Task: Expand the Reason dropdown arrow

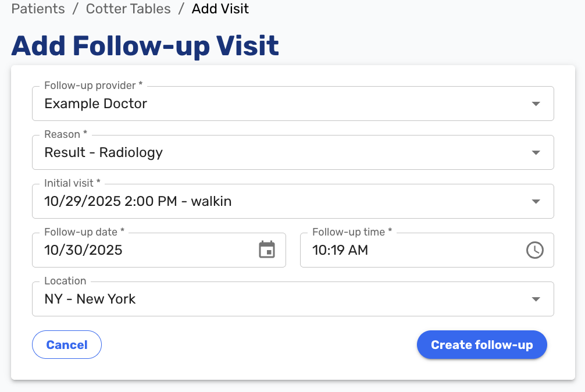Action: (535, 152)
